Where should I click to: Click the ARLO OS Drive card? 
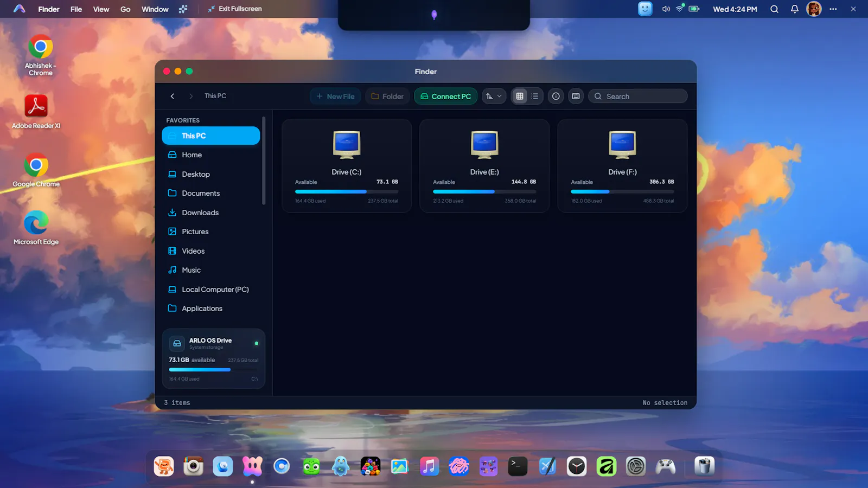pos(213,359)
